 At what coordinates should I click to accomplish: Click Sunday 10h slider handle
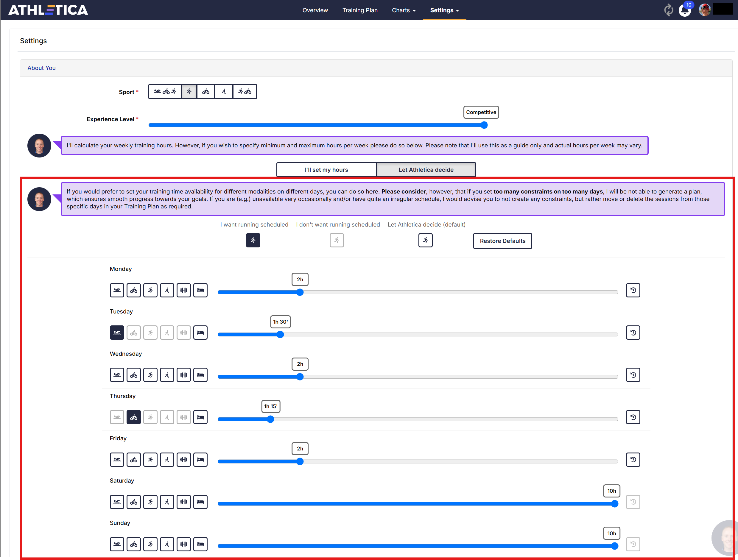coord(615,546)
